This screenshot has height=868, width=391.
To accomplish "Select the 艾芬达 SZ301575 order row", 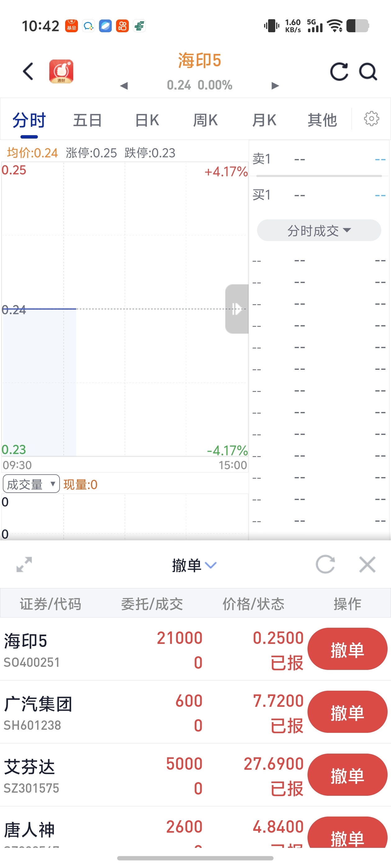I will click(x=195, y=775).
